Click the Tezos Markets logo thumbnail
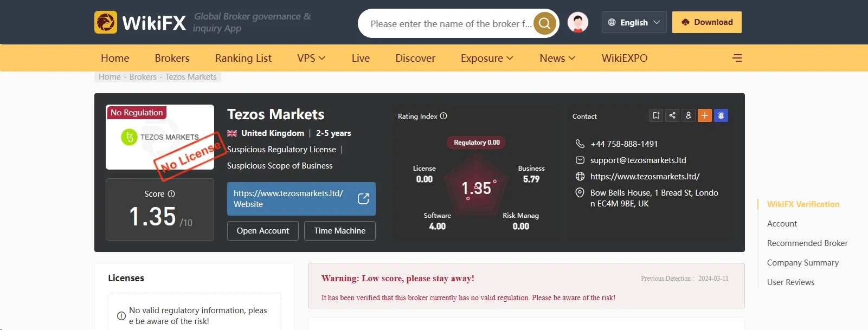Image resolution: width=868 pixels, height=330 pixels. [x=160, y=137]
